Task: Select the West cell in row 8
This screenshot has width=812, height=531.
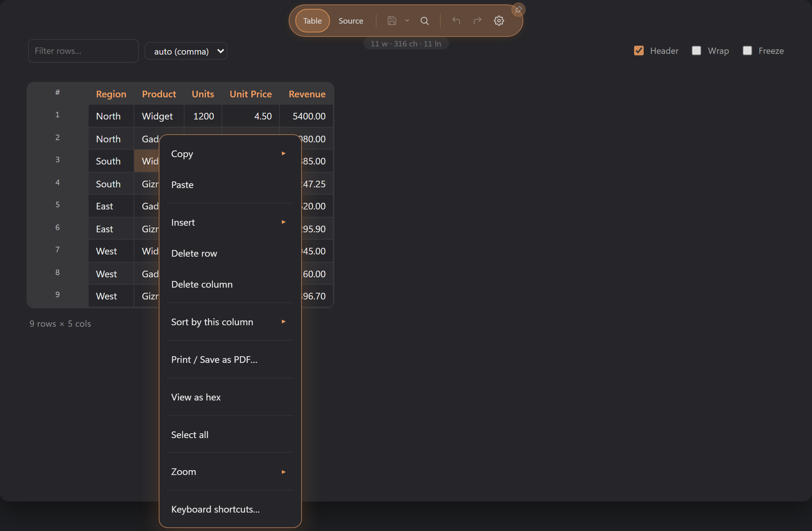Action: pyautogui.click(x=111, y=274)
